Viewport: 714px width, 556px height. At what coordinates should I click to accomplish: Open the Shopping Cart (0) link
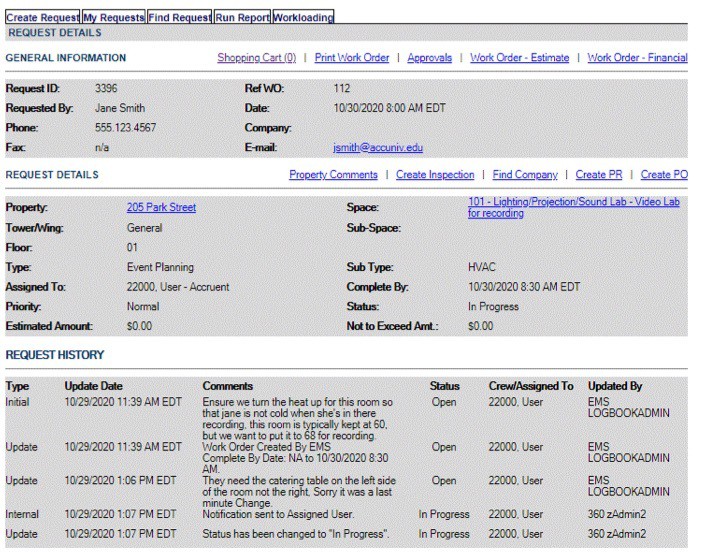pos(256,58)
